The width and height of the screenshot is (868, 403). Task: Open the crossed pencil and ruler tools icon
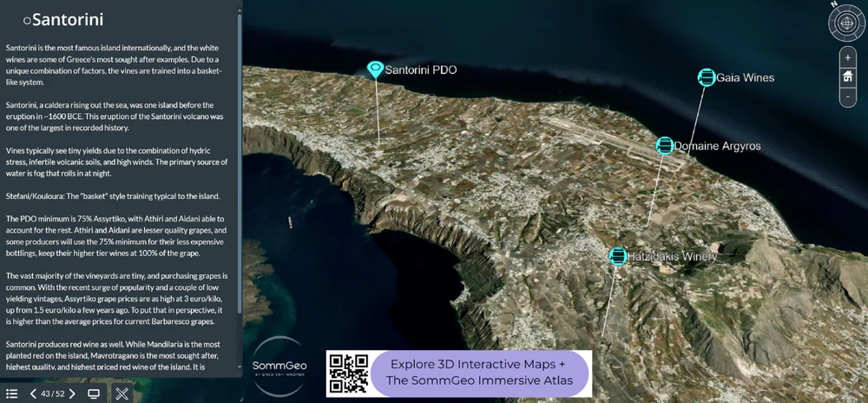point(122,393)
